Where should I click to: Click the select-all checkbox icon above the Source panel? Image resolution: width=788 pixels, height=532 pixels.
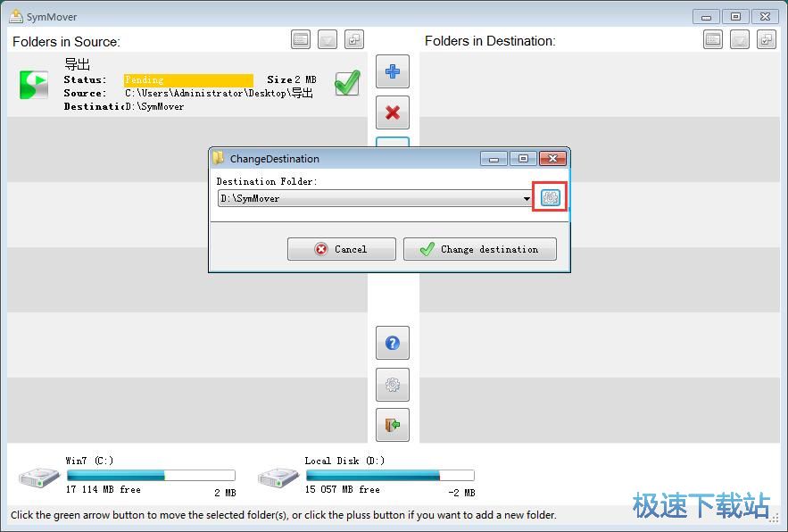[354, 39]
